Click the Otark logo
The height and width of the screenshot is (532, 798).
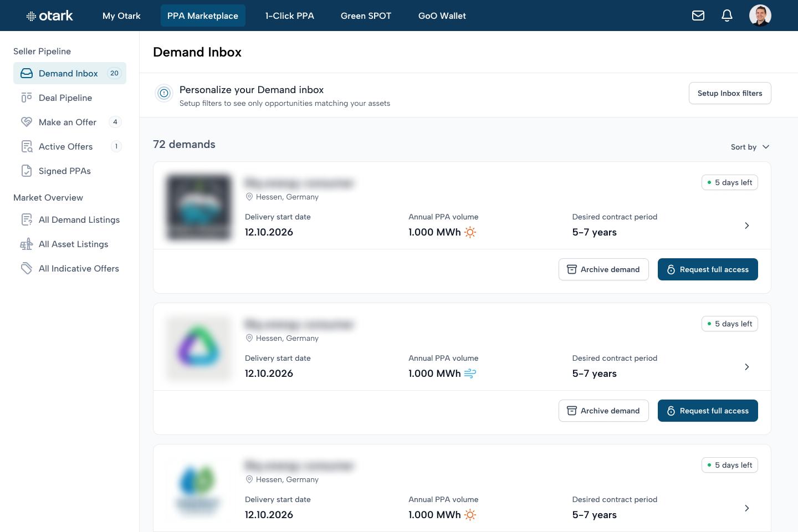50,16
